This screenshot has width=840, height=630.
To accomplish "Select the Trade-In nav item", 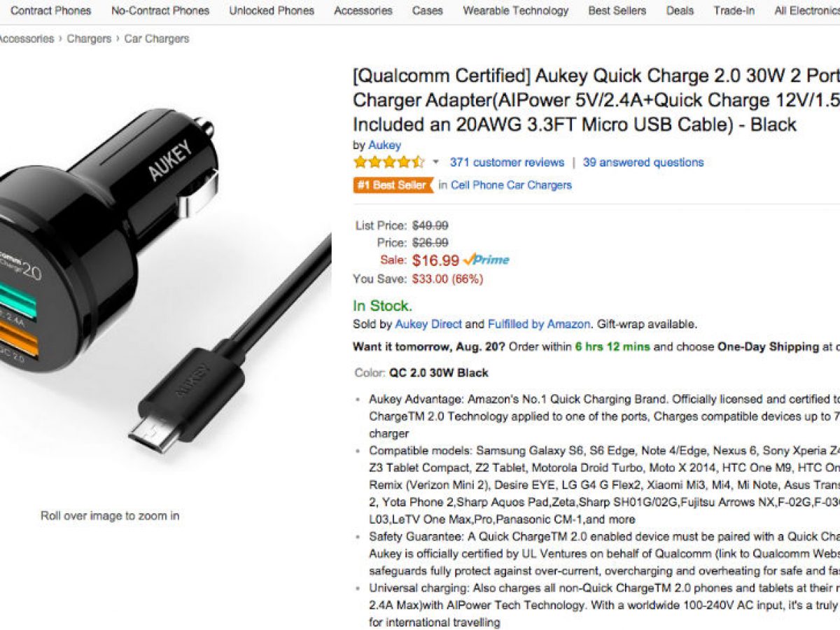I will coord(734,10).
